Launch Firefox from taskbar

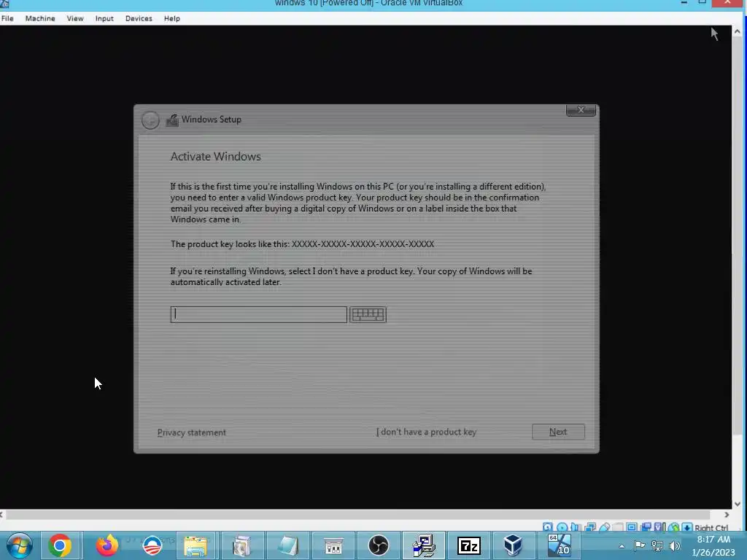tap(107, 545)
